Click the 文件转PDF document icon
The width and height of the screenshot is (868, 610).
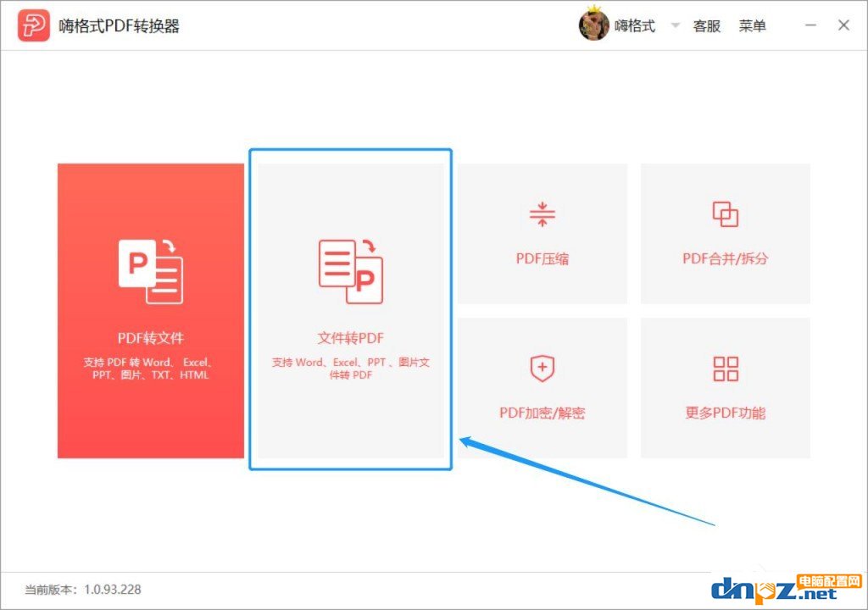[350, 271]
